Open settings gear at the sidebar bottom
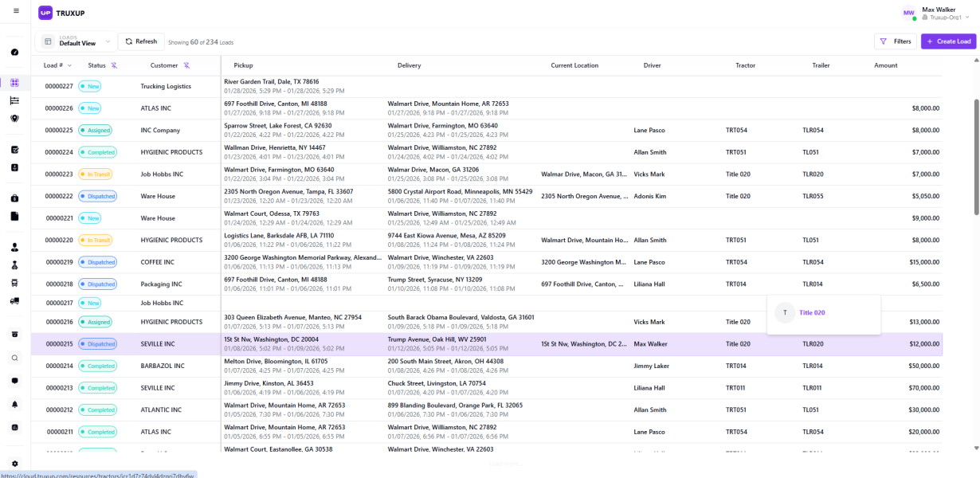 coord(14,464)
